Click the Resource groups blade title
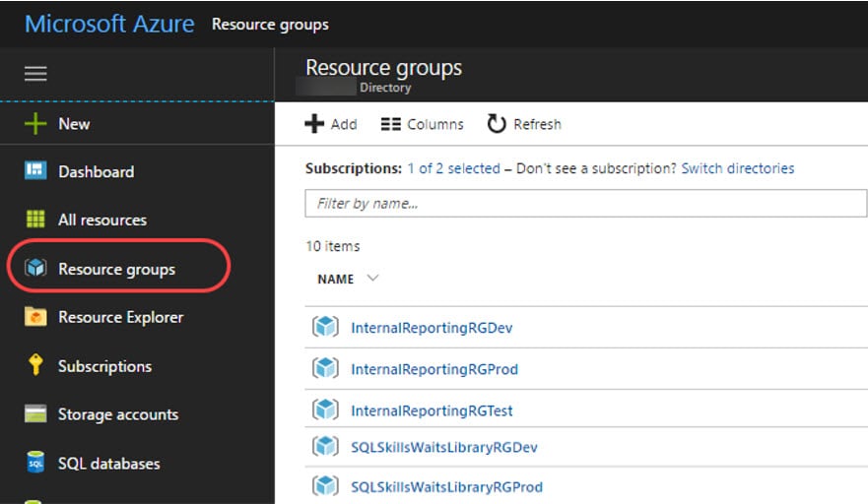The height and width of the screenshot is (504, 868). coord(383,68)
